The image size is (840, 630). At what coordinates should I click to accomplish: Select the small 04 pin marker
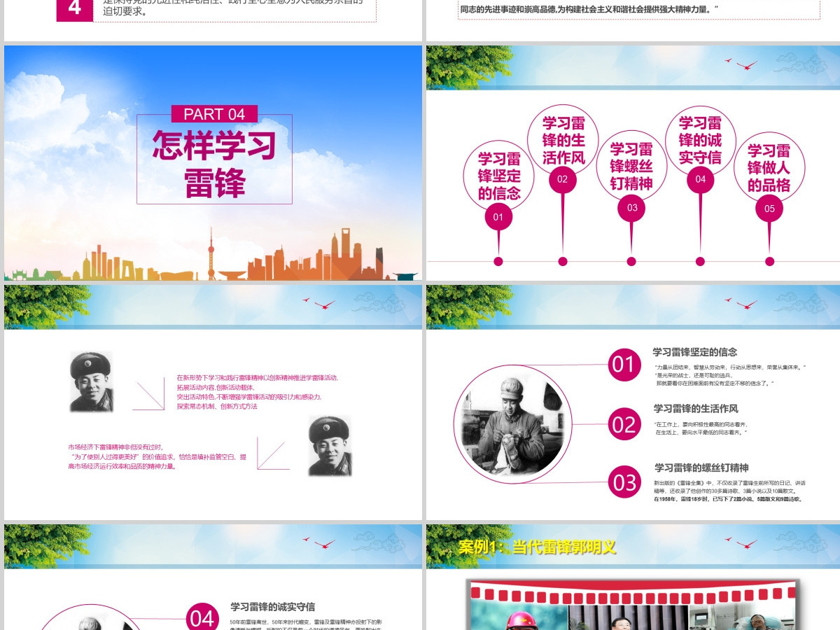click(x=700, y=179)
